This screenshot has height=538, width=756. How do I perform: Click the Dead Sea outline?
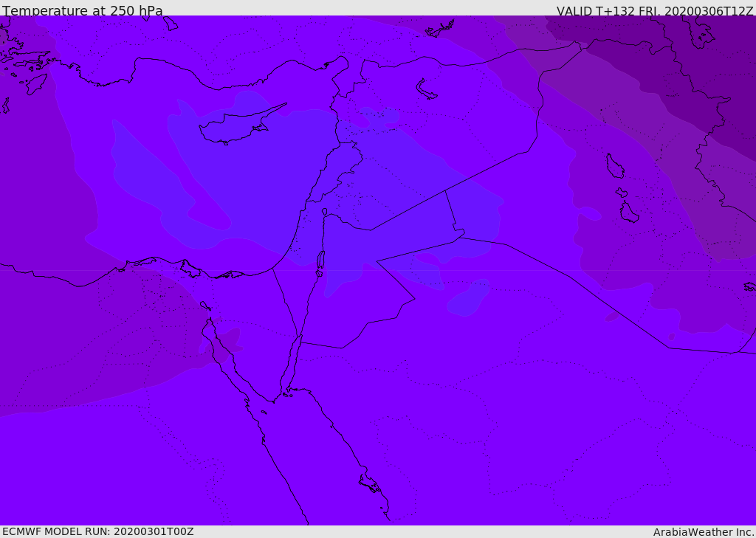(x=320, y=261)
